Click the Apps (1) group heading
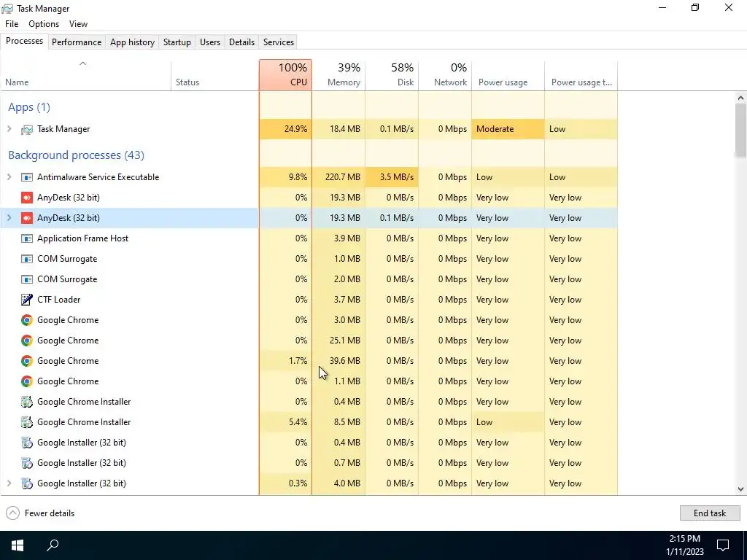This screenshot has height=560, width=747. (x=29, y=107)
